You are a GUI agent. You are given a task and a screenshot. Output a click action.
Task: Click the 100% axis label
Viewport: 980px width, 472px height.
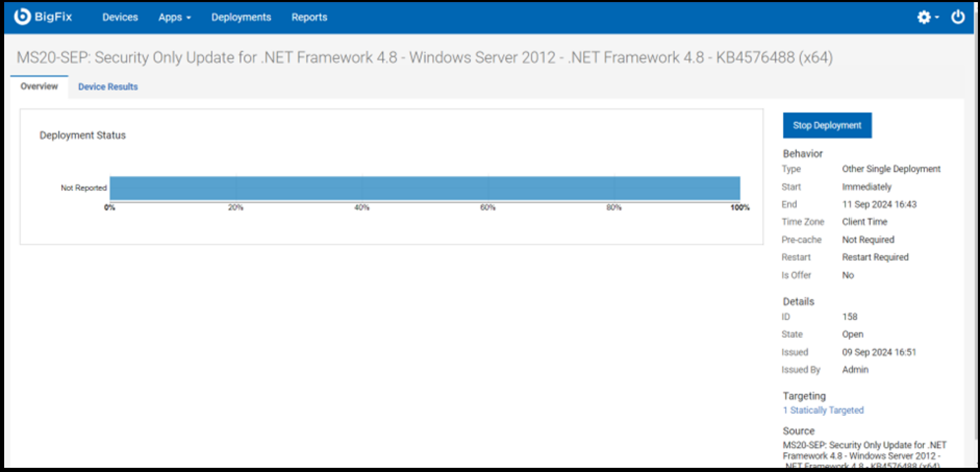coord(739,208)
